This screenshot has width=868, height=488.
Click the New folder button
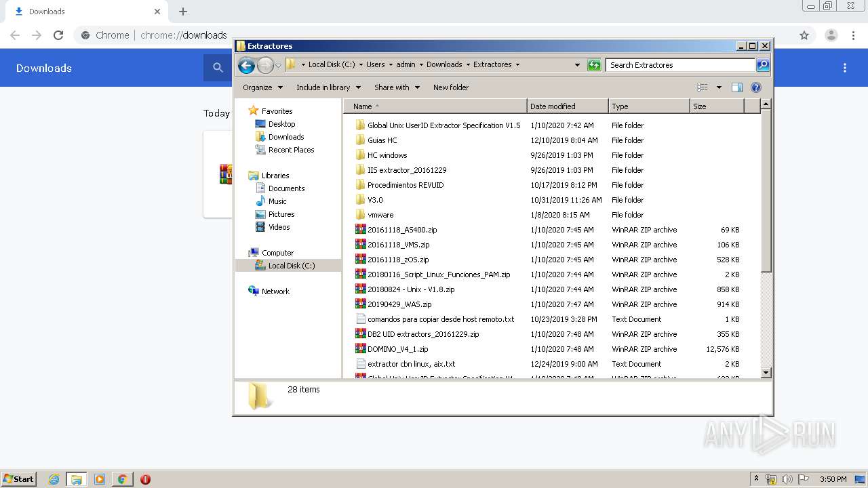(x=451, y=87)
